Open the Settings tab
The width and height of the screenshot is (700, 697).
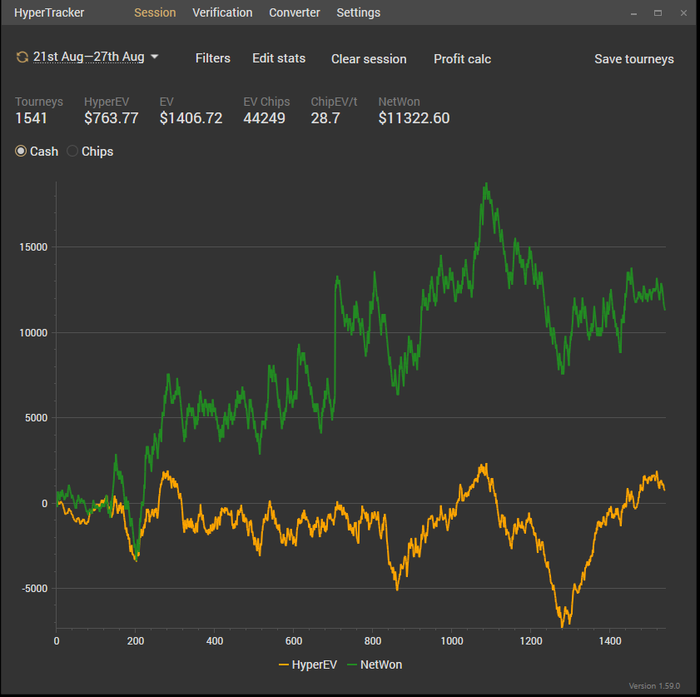point(358,13)
